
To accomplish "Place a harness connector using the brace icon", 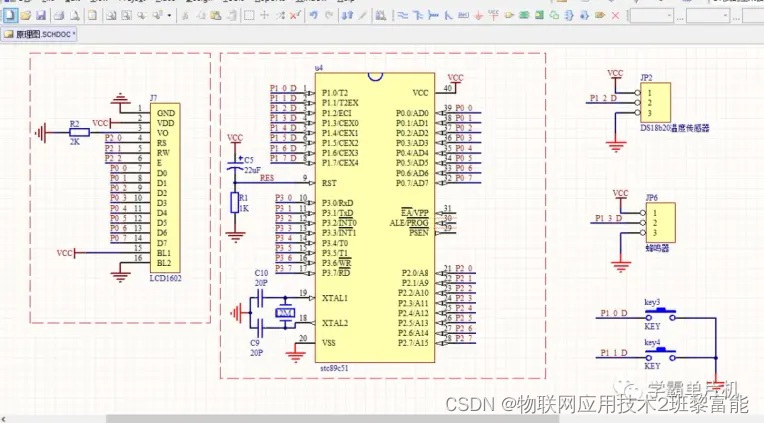I will click(x=569, y=16).
